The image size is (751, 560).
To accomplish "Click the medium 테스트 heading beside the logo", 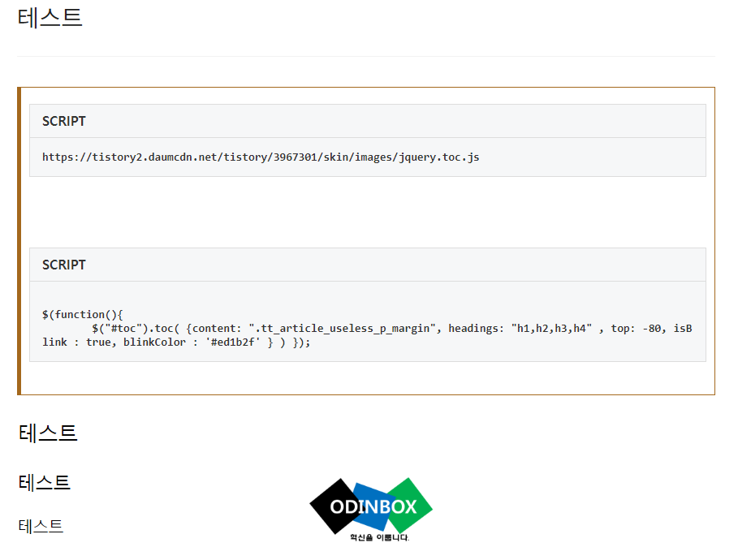I will (45, 482).
